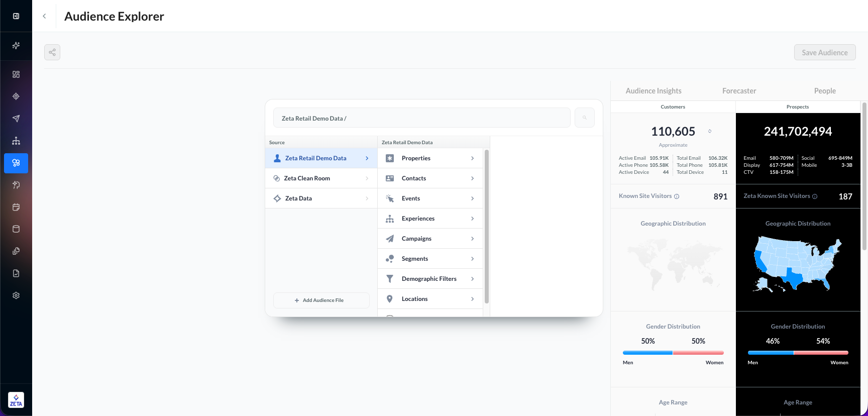
Task: Expand the Zeta Data source chevron
Action: pos(367,198)
